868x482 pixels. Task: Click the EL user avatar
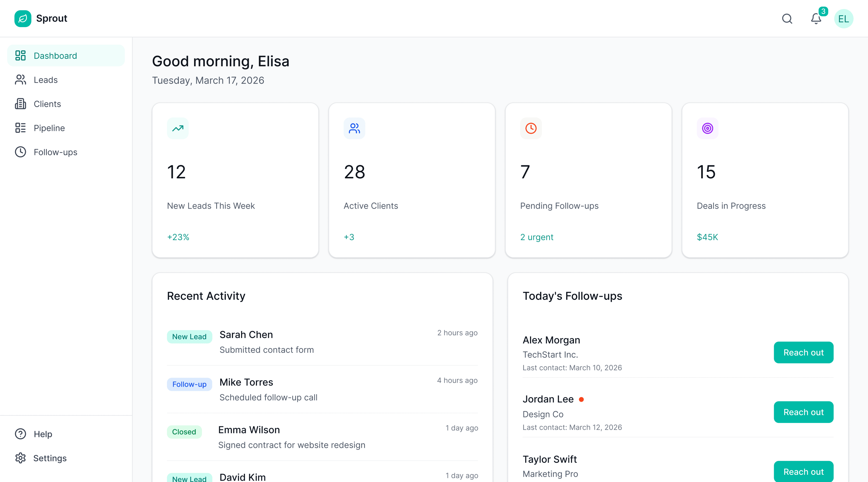[843, 18]
